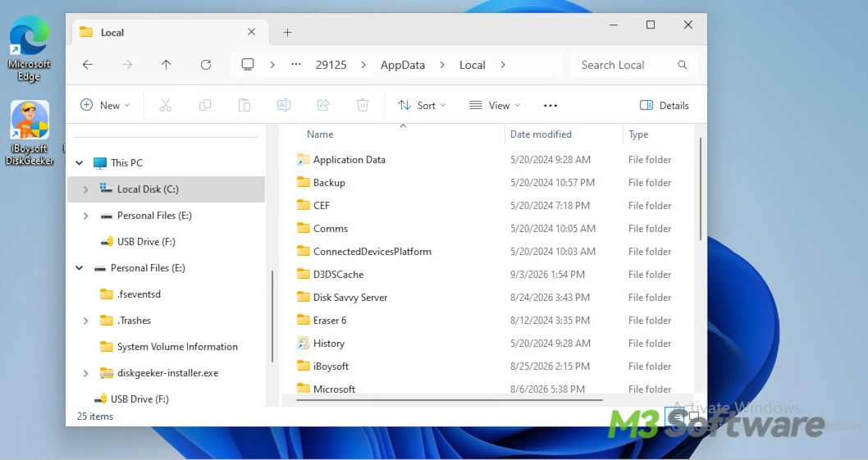
Task: Close the Local tab
Action: point(251,32)
